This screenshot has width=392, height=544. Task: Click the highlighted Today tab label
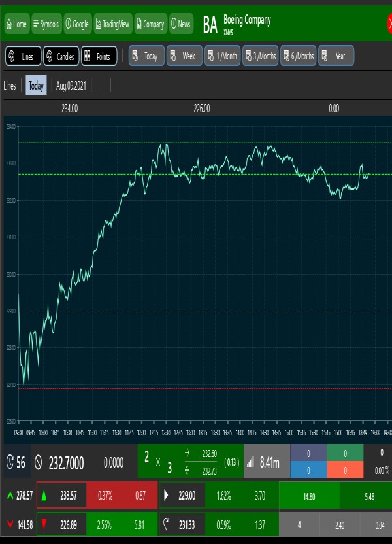click(36, 86)
